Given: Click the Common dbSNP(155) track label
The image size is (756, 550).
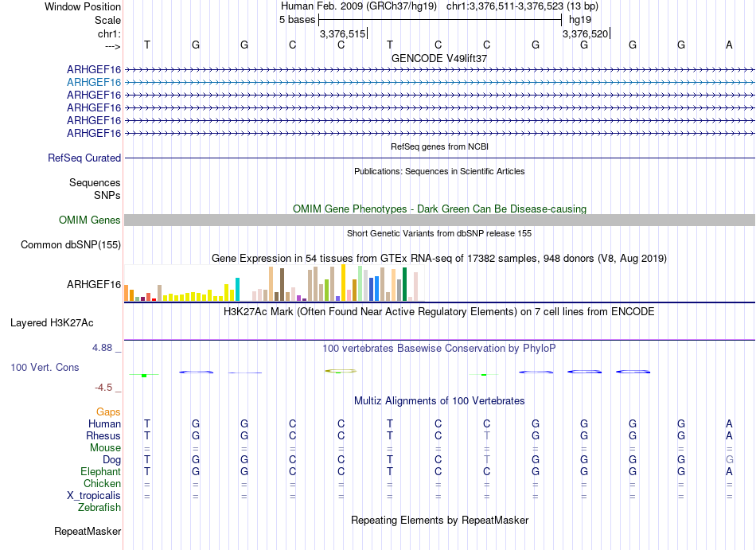Looking at the screenshot, I should [71, 245].
